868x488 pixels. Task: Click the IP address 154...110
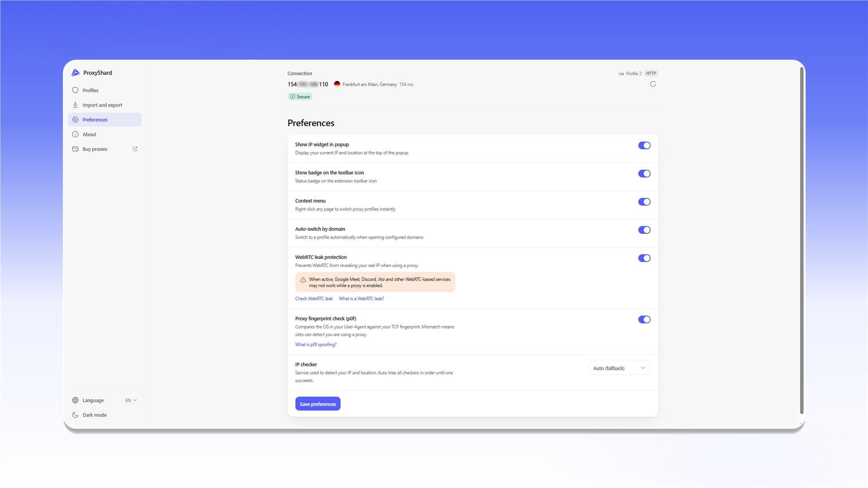pos(308,84)
